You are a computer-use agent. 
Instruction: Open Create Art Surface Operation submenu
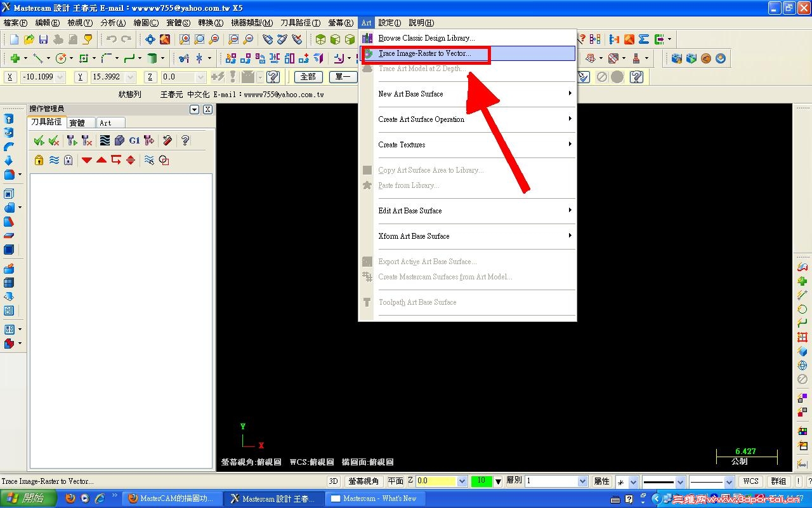coord(468,119)
